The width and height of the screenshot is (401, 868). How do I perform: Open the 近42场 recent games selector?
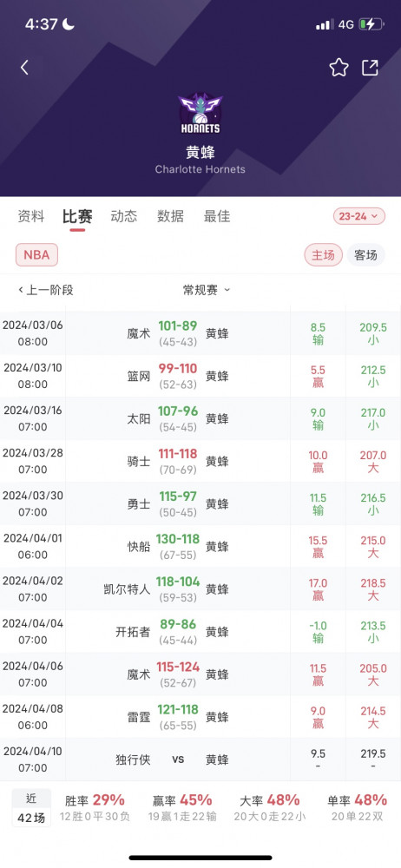coord(31,808)
